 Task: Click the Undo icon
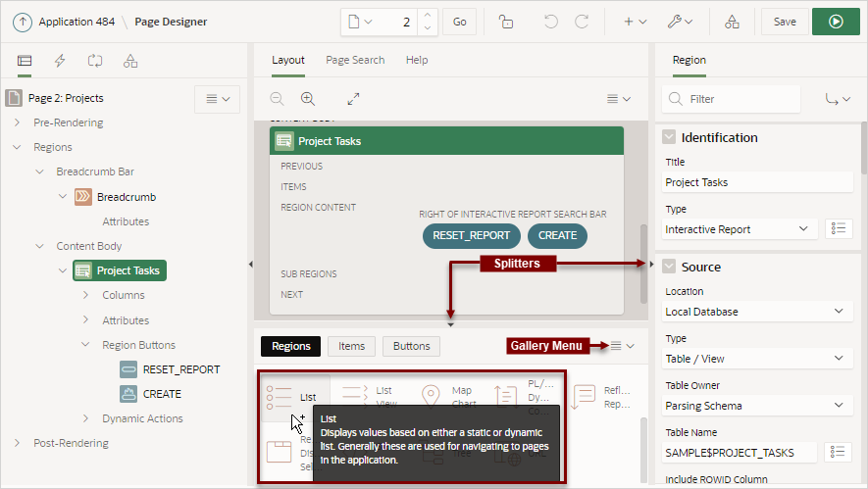pos(551,22)
